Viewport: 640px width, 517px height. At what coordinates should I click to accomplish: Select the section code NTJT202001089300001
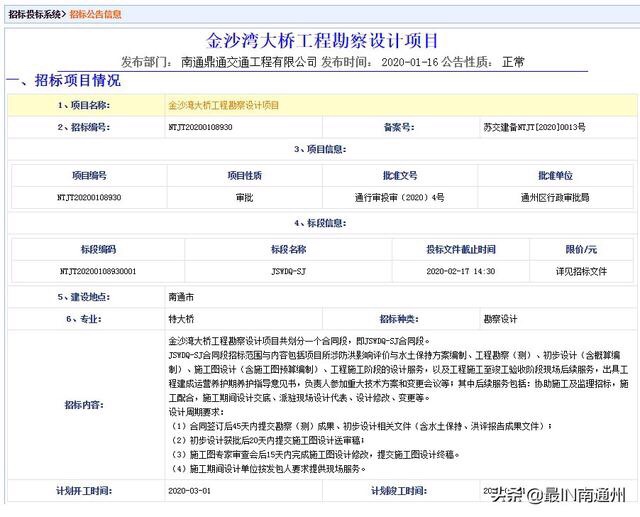pyautogui.click(x=98, y=270)
